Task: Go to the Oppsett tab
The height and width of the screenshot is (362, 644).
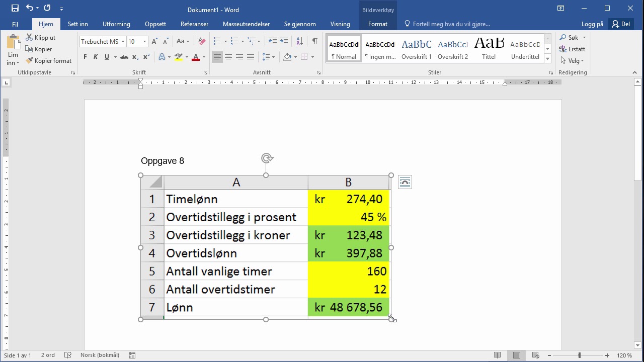Action: (x=155, y=24)
